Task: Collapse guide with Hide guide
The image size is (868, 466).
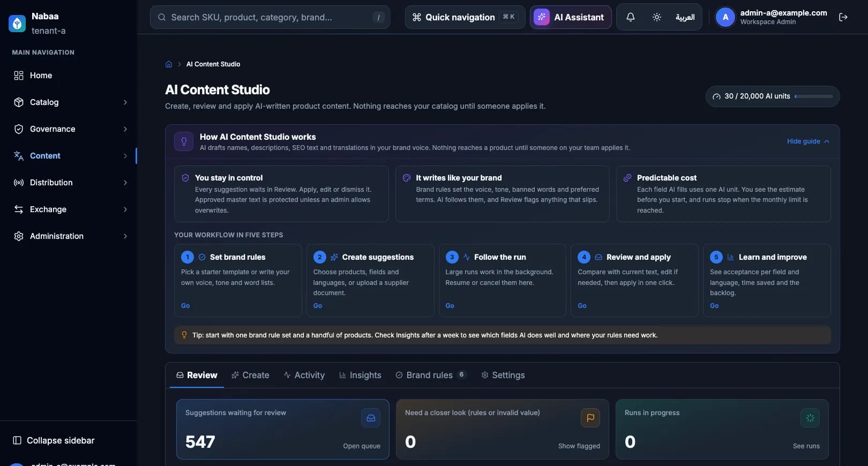Action: (808, 141)
